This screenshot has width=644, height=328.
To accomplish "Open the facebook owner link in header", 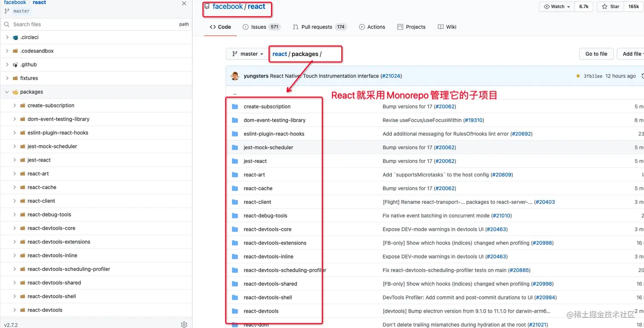I will [227, 6].
